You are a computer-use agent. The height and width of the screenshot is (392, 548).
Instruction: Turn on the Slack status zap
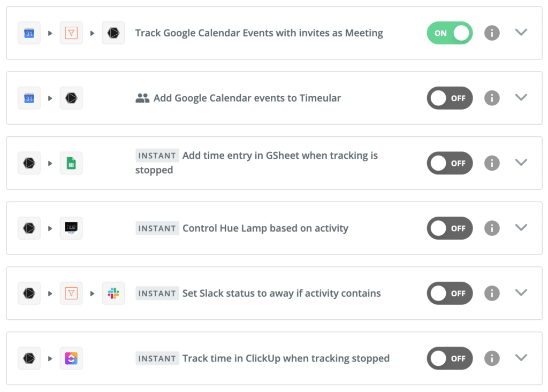(x=450, y=294)
